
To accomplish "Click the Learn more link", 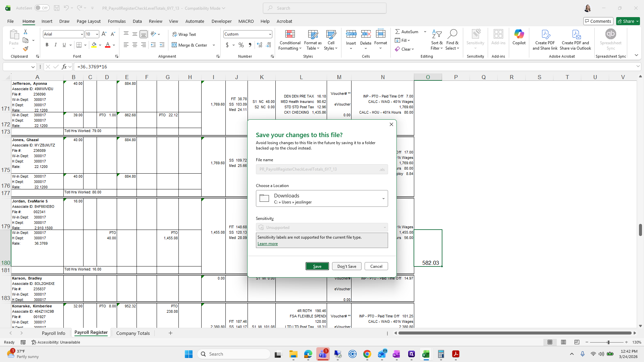I will (267, 244).
